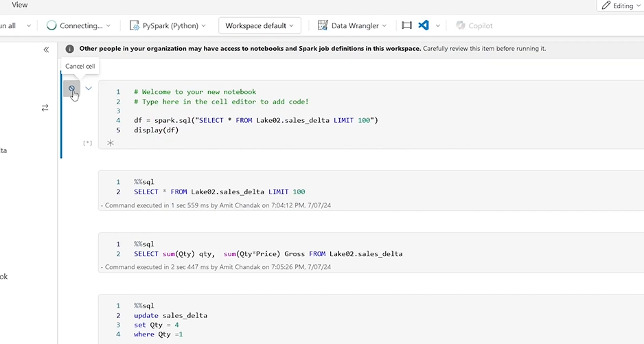The width and height of the screenshot is (644, 344).
Task: Click the rectangular frame layout icon in toolbar
Action: (x=406, y=25)
